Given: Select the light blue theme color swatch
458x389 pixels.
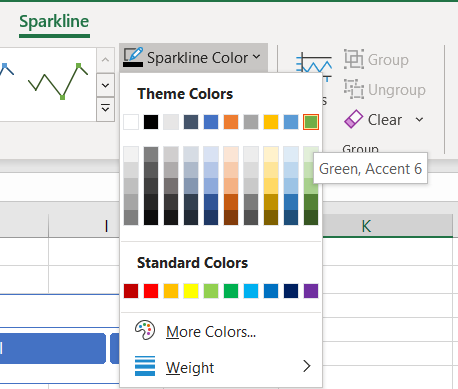Looking at the screenshot, I should 291,122.
